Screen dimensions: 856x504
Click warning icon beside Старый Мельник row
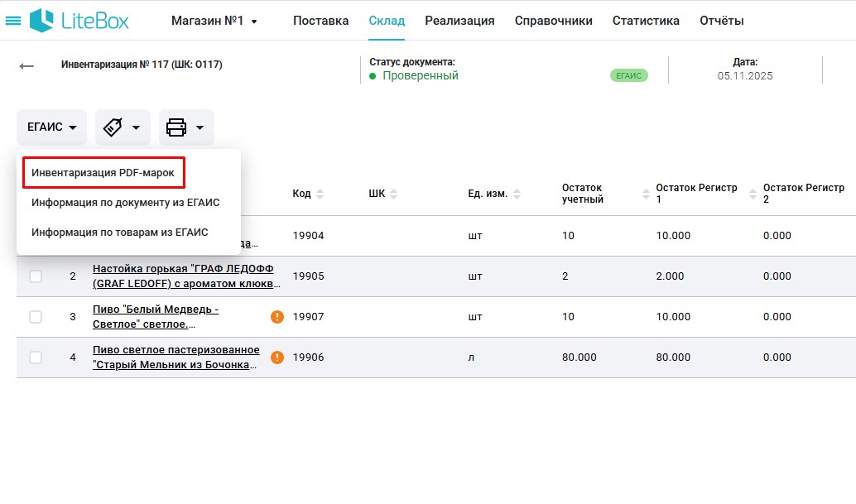click(277, 358)
